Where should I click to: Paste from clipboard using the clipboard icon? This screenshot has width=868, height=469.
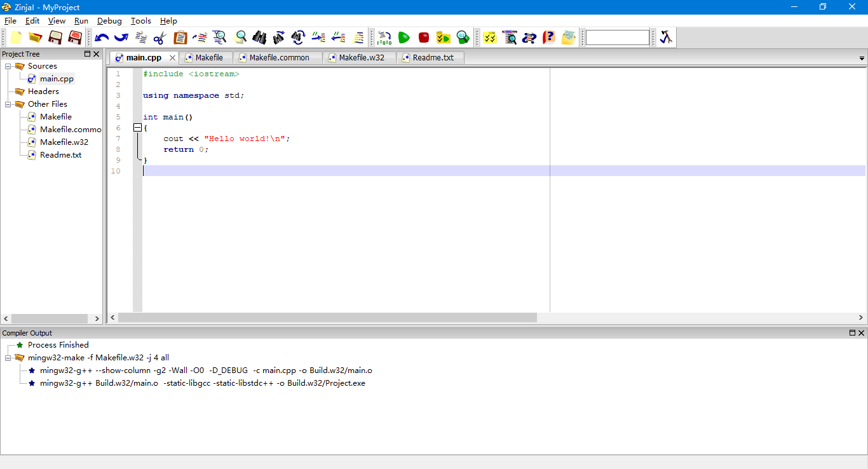180,37
